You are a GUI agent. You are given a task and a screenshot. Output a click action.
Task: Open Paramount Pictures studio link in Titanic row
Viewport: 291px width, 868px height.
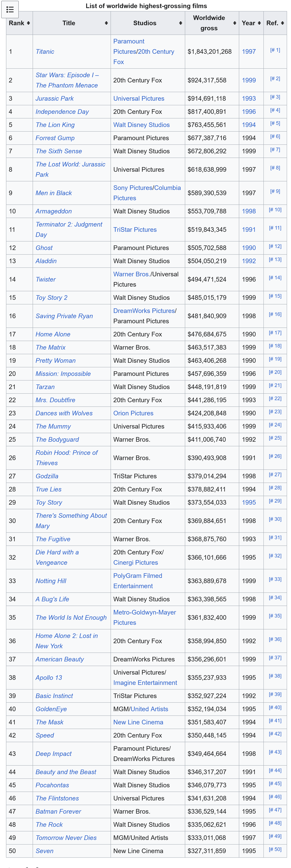129,46
